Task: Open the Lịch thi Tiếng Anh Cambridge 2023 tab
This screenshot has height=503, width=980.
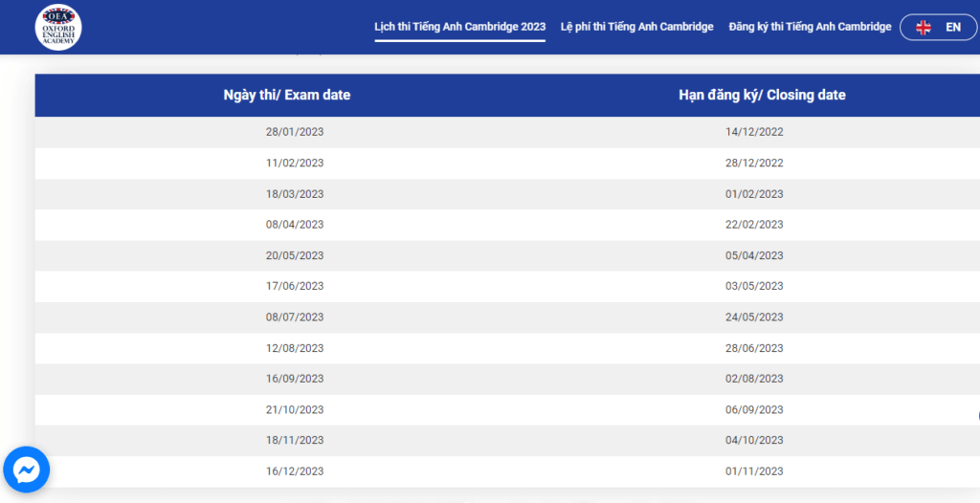Action: pos(459,27)
